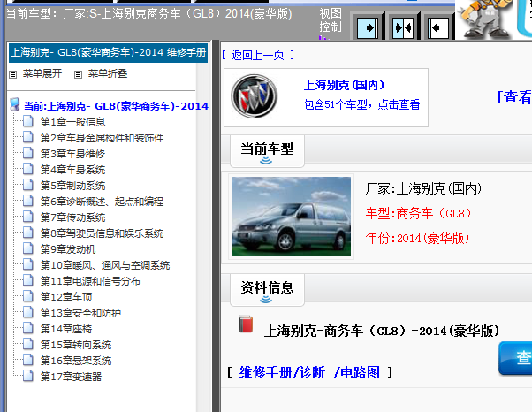
Task: Open chapter 第2章车身金属构件和装饰件
Action: pos(102,138)
